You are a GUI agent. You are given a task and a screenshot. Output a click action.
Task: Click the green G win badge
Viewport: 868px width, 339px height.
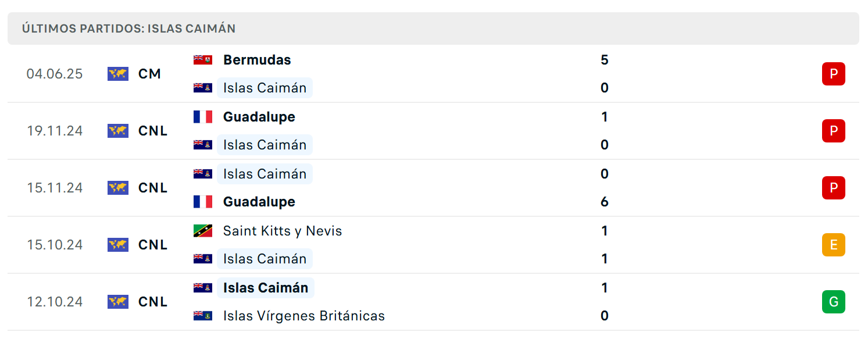click(x=833, y=302)
